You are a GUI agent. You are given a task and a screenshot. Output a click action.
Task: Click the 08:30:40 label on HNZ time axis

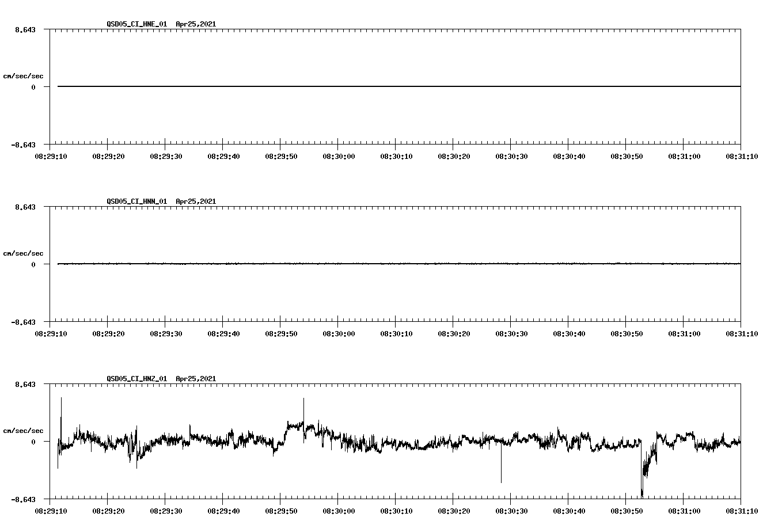[570, 510]
